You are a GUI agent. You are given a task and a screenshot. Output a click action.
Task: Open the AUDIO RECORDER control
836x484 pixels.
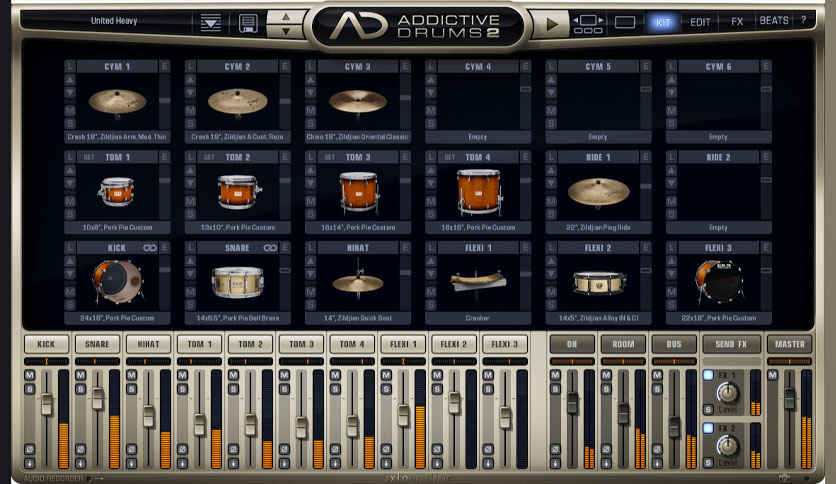click(x=63, y=478)
